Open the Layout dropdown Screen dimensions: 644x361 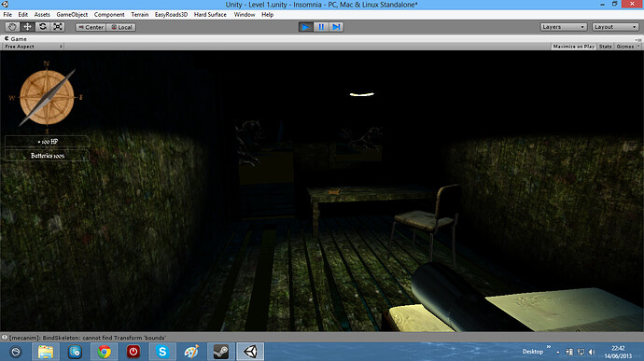pos(615,27)
